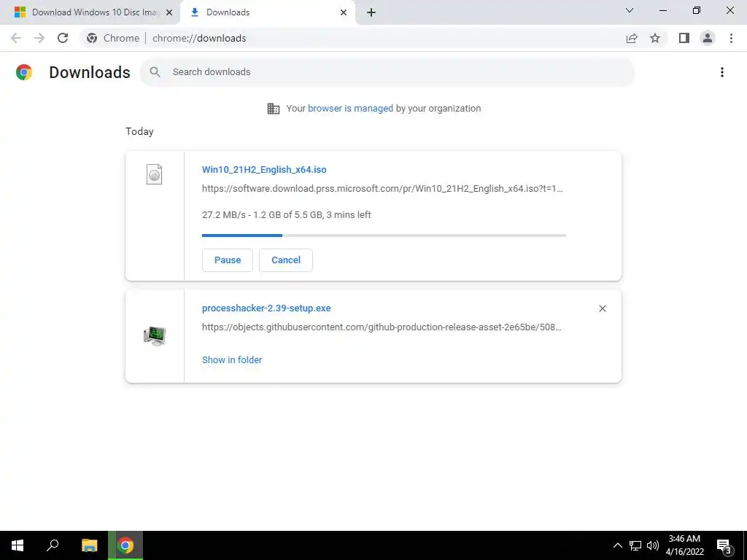This screenshot has width=747, height=560.
Task: Share this page via the share icon
Action: coord(632,38)
